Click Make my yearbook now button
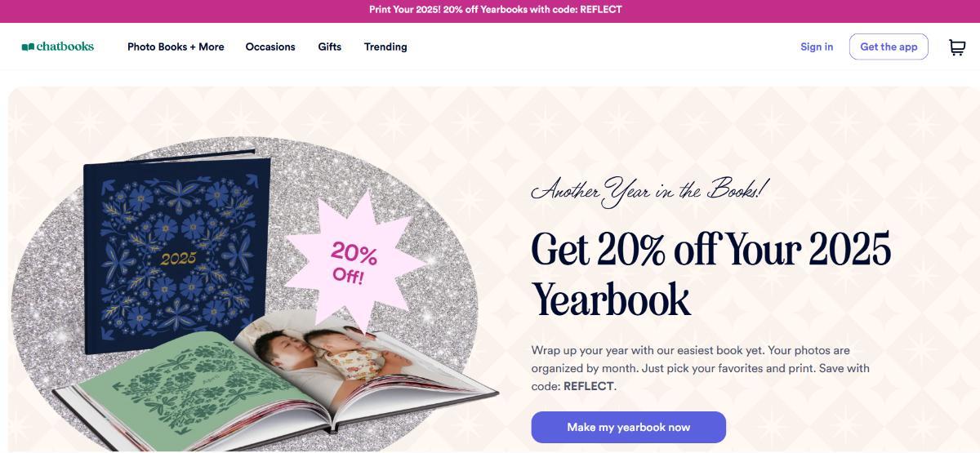This screenshot has height=453, width=980. (x=629, y=427)
